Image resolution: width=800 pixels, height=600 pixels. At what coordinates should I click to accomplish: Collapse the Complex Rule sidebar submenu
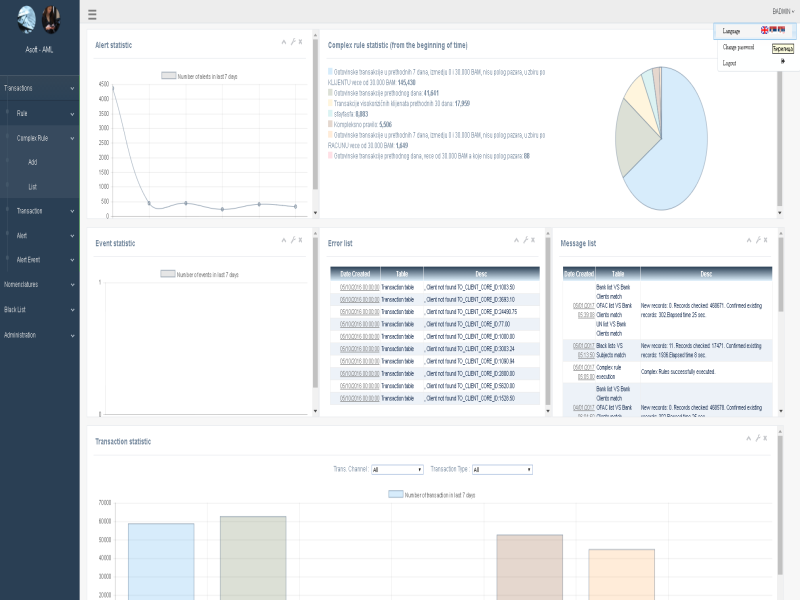40,138
